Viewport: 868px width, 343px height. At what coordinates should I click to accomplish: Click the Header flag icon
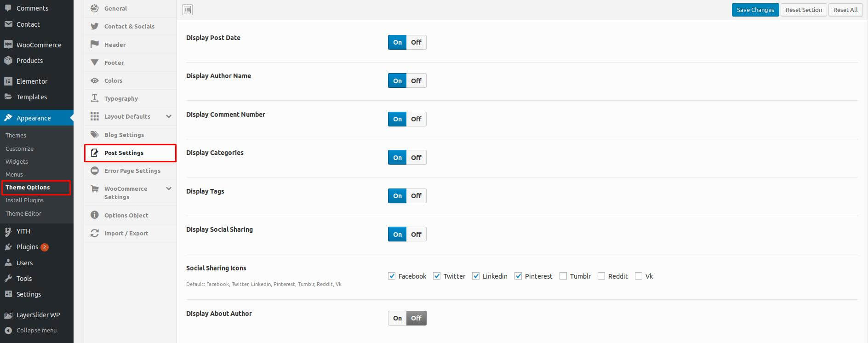point(94,44)
